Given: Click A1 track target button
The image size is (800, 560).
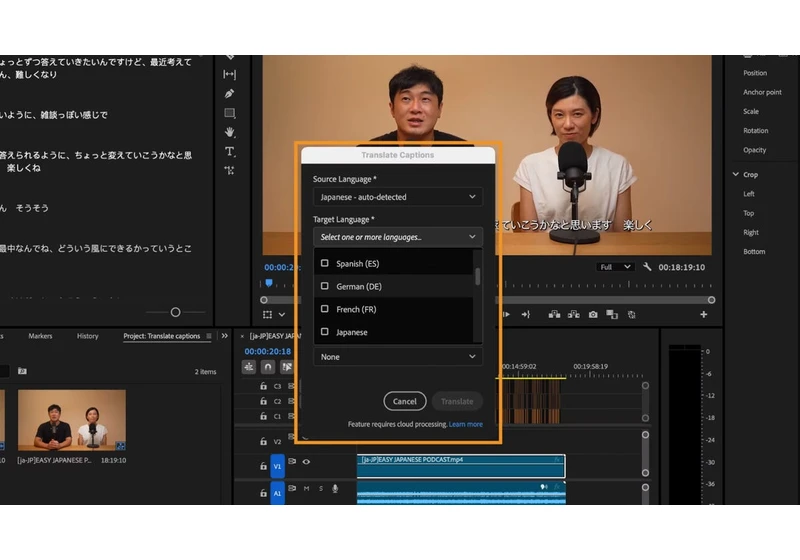Looking at the screenshot, I should 278,493.
